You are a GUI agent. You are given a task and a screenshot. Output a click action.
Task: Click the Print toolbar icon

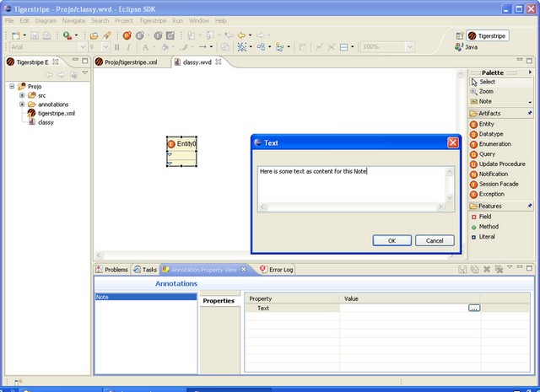46,35
